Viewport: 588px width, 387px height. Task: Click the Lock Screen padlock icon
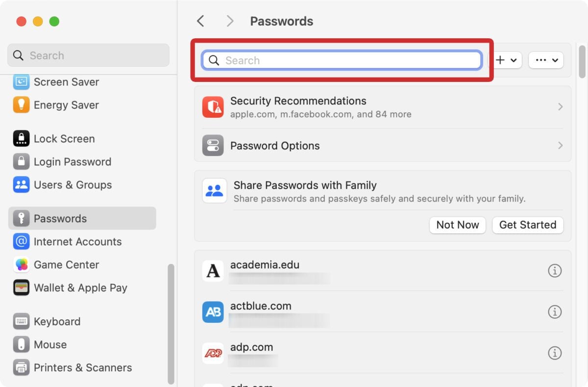(x=21, y=138)
